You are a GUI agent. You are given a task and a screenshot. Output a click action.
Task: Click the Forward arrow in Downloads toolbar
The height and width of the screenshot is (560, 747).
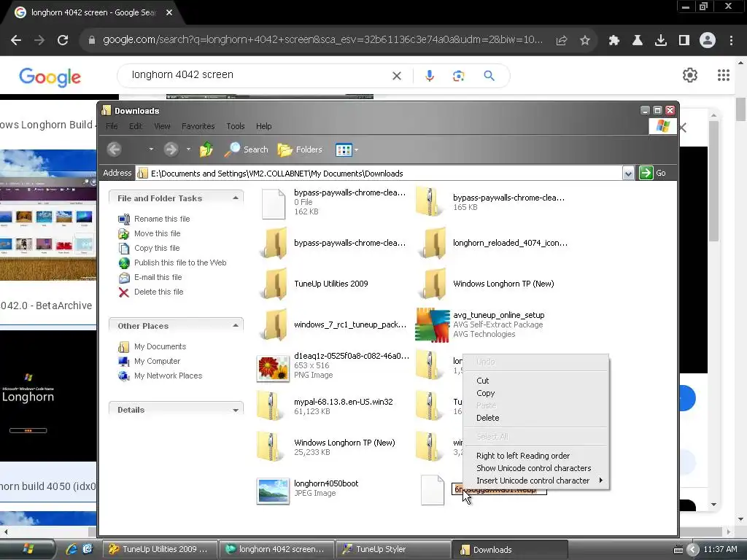(x=171, y=149)
